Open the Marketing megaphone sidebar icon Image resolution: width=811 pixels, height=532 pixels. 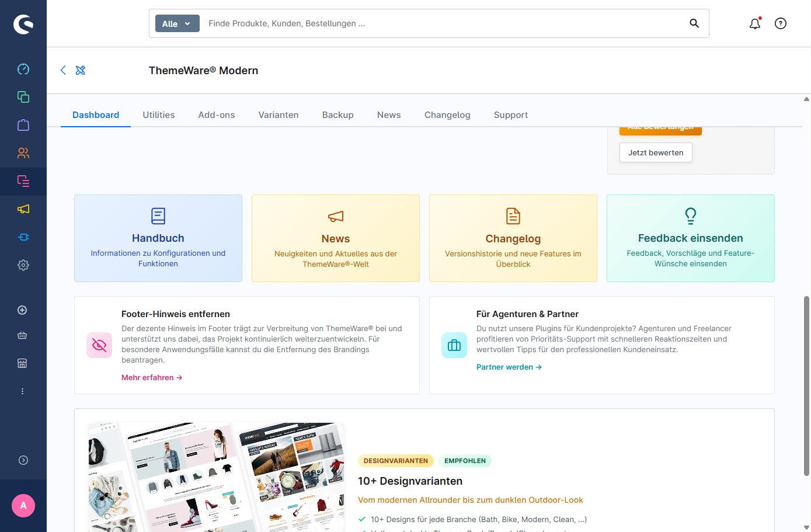[x=23, y=209]
